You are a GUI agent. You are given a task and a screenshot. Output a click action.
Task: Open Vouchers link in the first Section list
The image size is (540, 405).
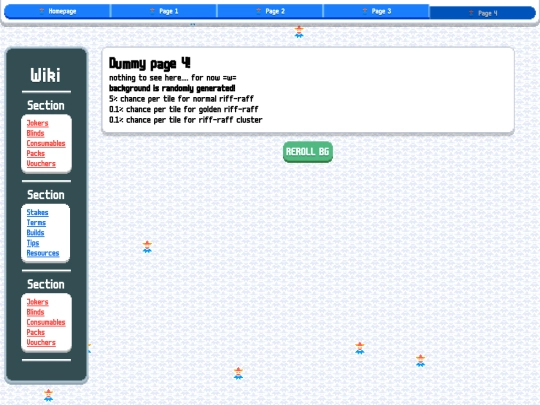pos(41,164)
